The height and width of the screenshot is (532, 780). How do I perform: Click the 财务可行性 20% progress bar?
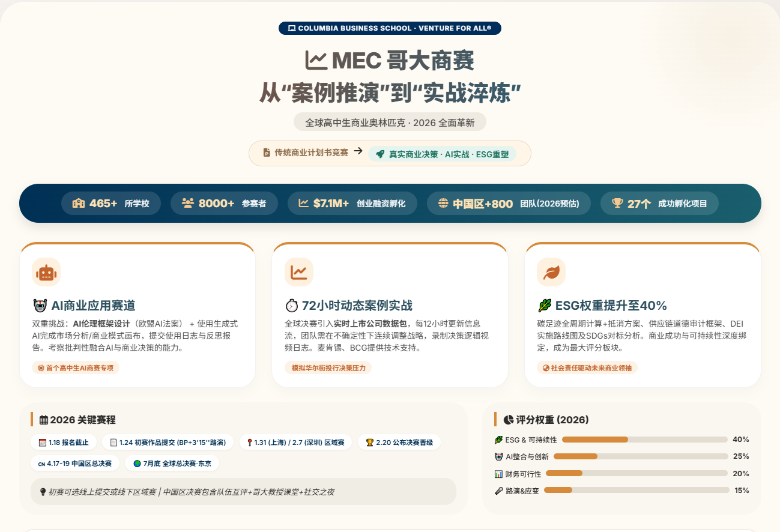click(636, 474)
